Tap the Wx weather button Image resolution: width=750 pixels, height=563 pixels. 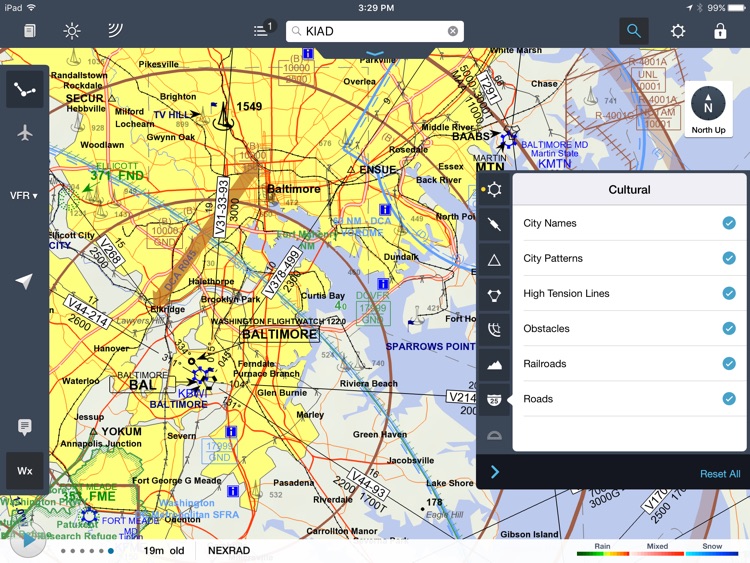25,471
